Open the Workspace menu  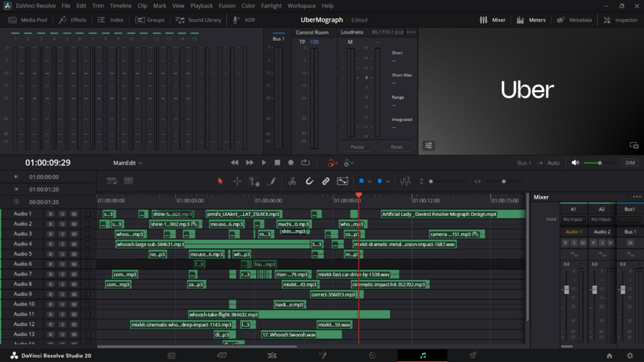coord(301,6)
